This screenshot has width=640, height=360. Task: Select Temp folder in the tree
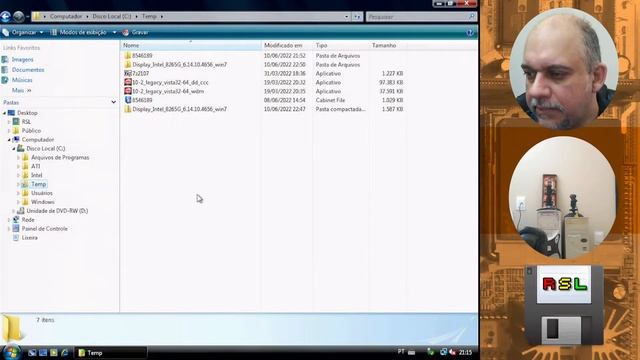click(x=38, y=184)
